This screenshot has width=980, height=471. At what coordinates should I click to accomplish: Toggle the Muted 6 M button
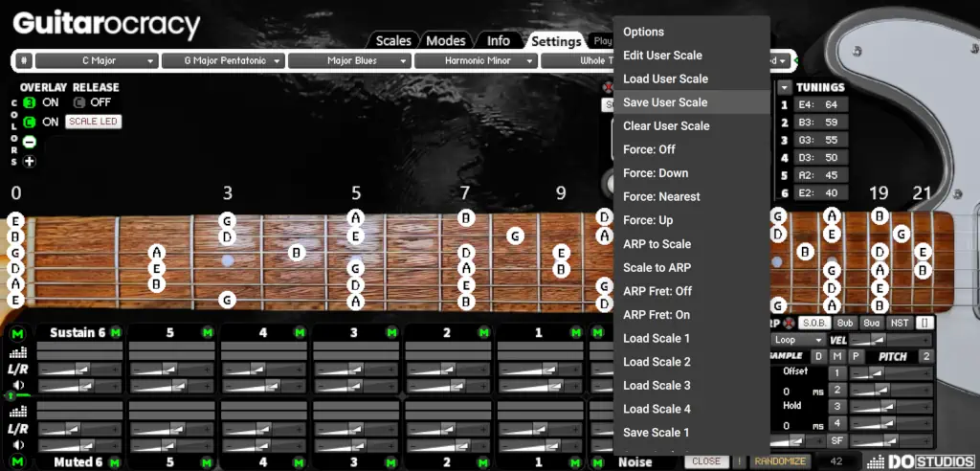[115, 462]
